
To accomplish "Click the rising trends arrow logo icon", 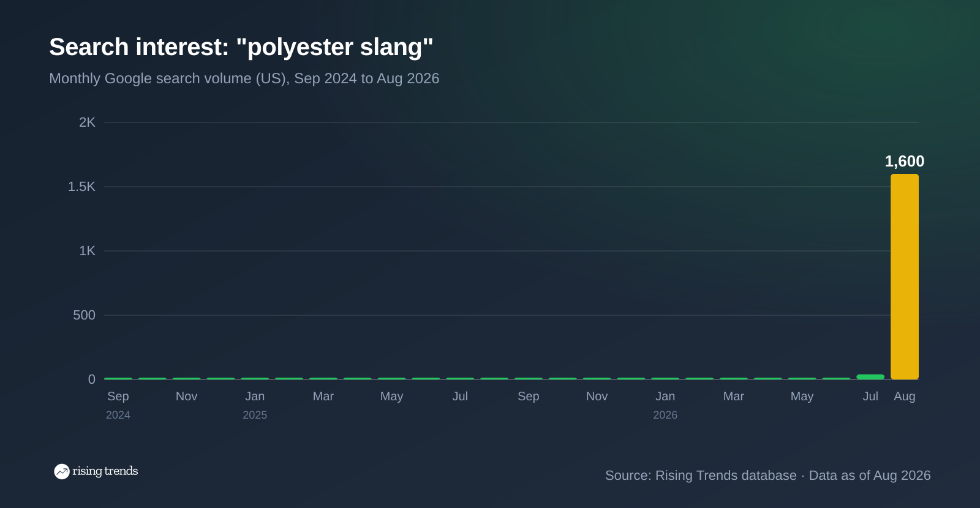I will (x=61, y=471).
